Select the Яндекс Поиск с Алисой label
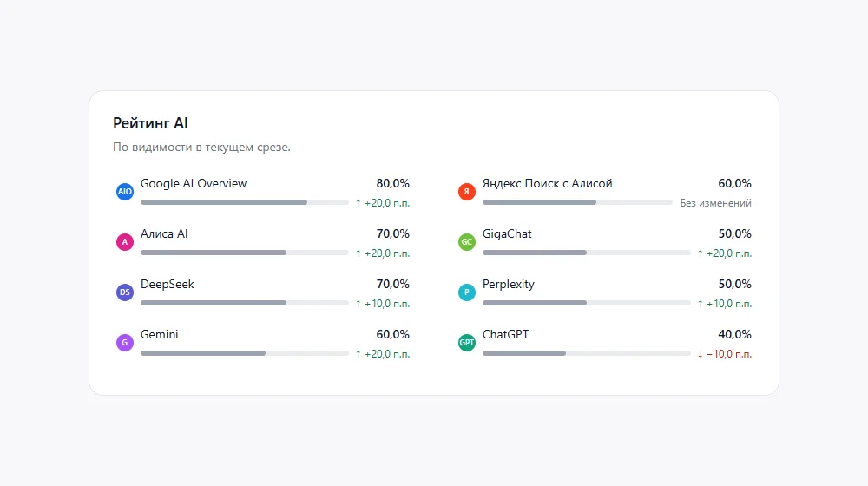This screenshot has width=868, height=486. coord(547,184)
